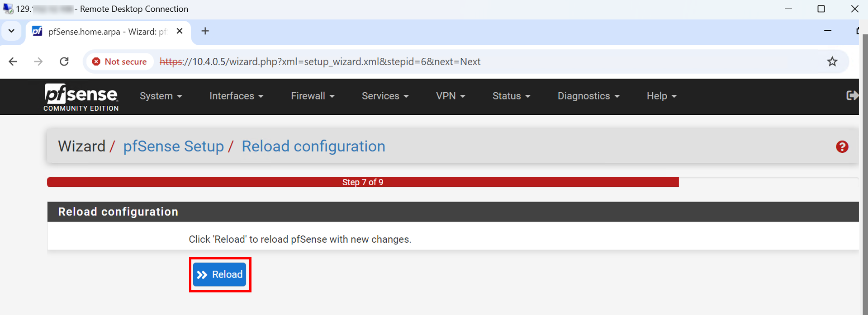This screenshot has width=868, height=315.
Task: Click the pfSense Community Edition logo
Action: pyautogui.click(x=81, y=97)
